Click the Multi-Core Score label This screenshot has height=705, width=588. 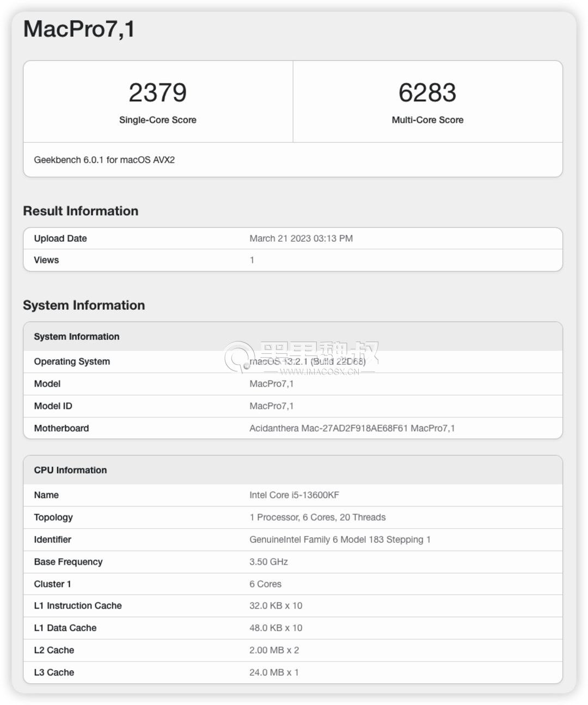pyautogui.click(x=427, y=120)
